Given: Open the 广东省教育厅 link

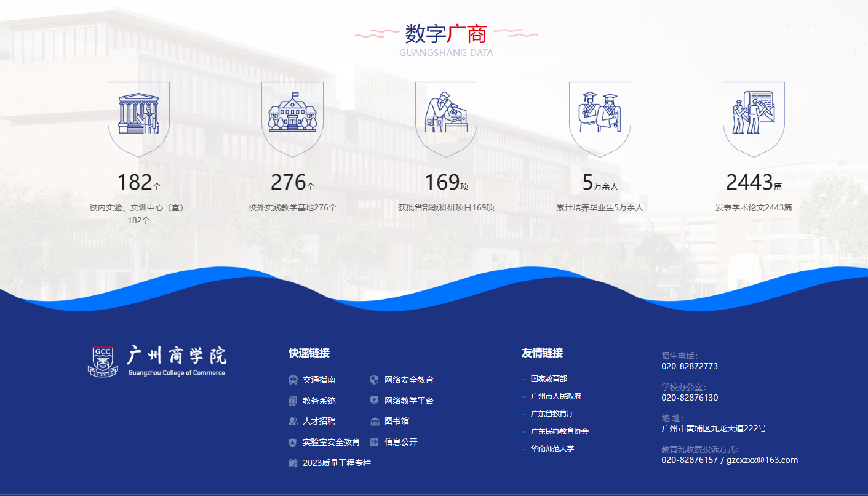Looking at the screenshot, I should point(552,414).
